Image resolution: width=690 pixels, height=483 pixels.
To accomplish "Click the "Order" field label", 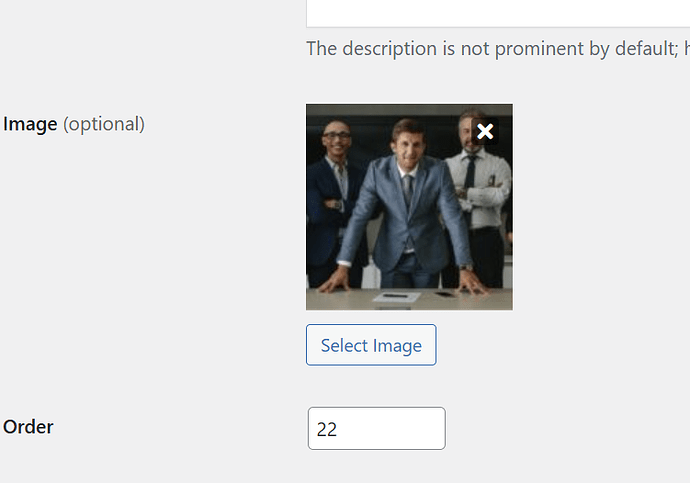I will click(x=28, y=427).
